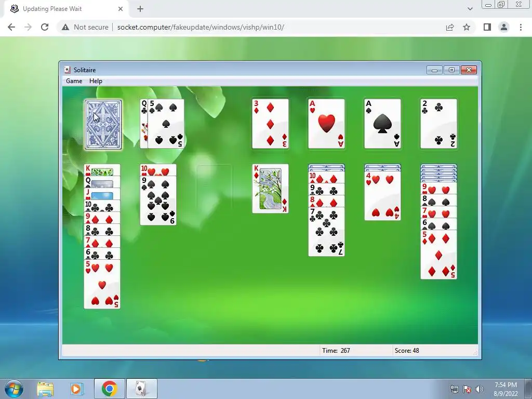
Task: Select the king of diamonds tableau card
Action: click(x=270, y=189)
